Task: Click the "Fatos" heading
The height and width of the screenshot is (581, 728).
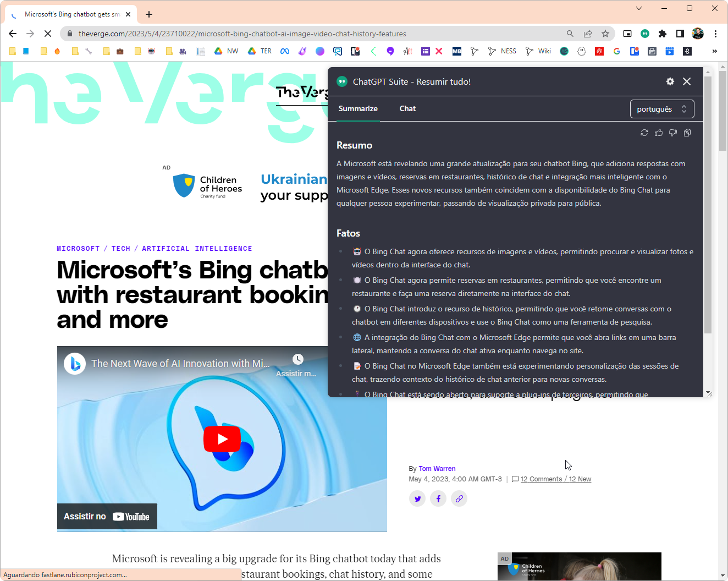Action: (348, 233)
